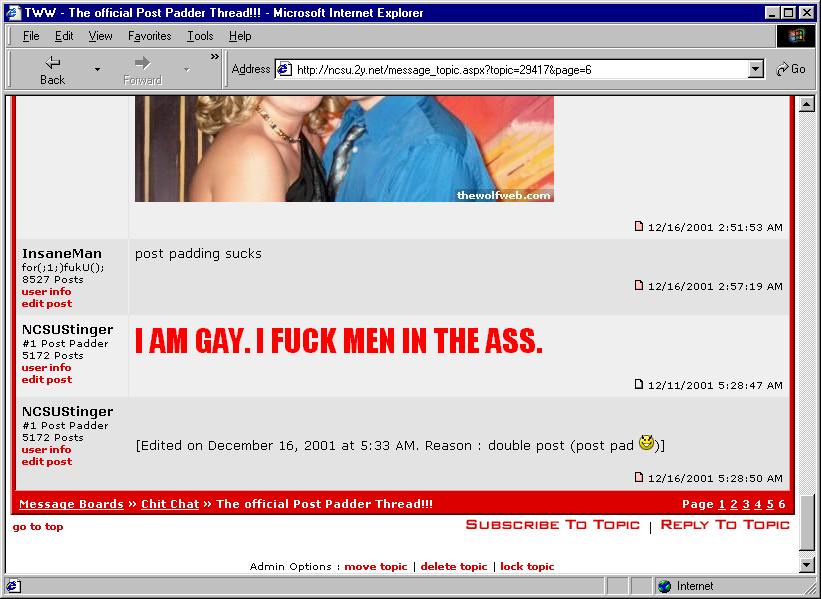The height and width of the screenshot is (599, 821).
Task: Click the Subscribe To Topic link
Action: (x=552, y=525)
